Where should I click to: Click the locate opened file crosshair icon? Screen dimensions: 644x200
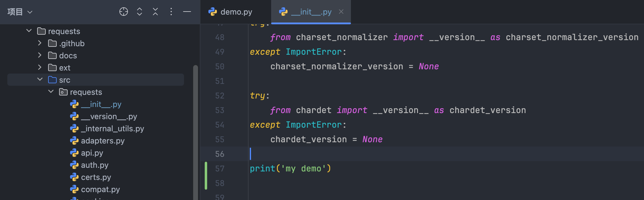124,12
